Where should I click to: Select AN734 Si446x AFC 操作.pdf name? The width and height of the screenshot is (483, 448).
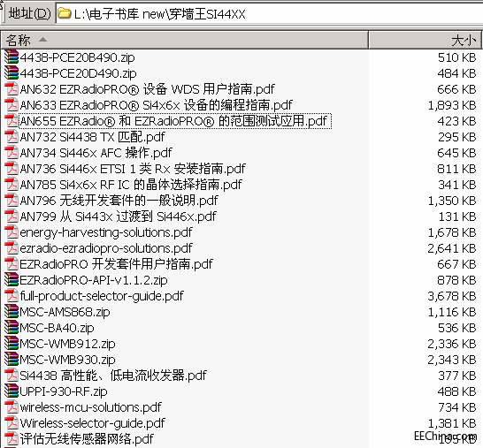point(96,153)
